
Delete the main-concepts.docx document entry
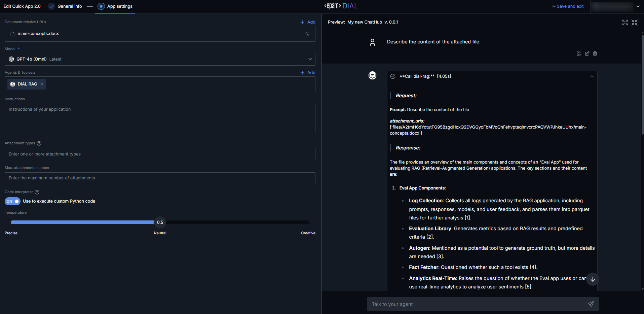tap(307, 34)
